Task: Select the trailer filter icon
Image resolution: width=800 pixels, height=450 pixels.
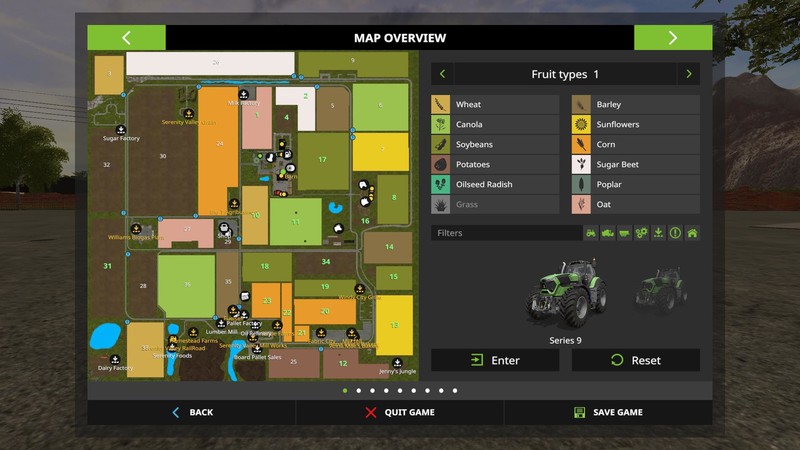Action: [x=625, y=233]
